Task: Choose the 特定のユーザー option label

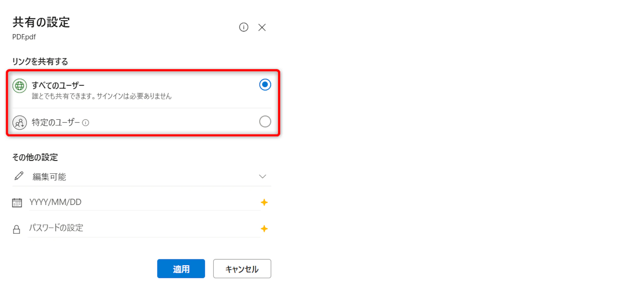Action: pyautogui.click(x=56, y=122)
